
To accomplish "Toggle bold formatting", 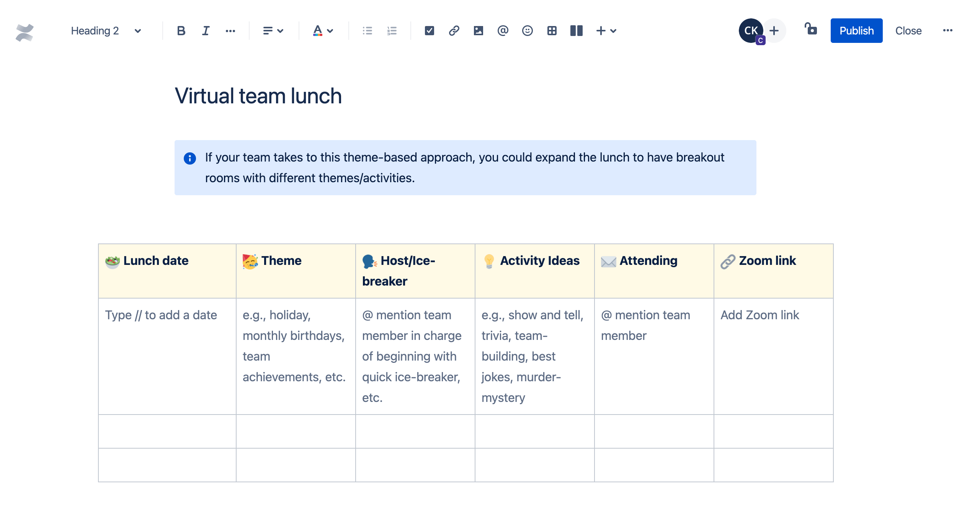I will click(181, 31).
